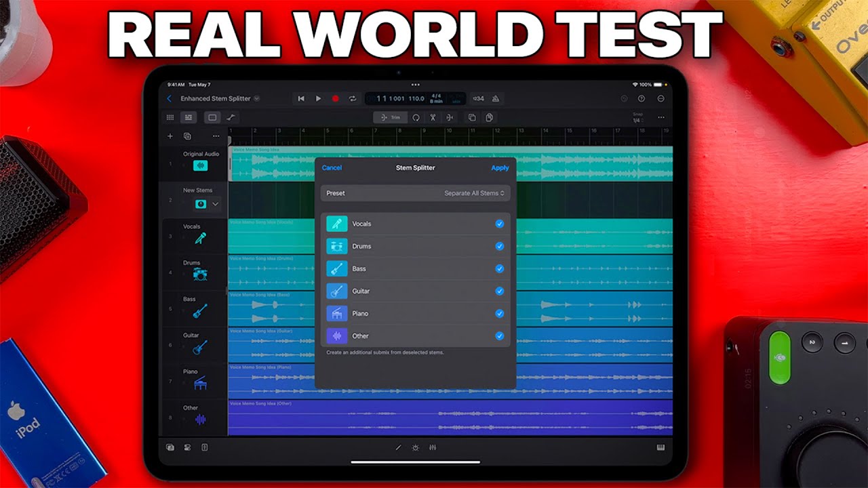Open the plug-ins dial icon in bottom bar
Image resolution: width=868 pixels, height=488 pixels.
tap(416, 448)
